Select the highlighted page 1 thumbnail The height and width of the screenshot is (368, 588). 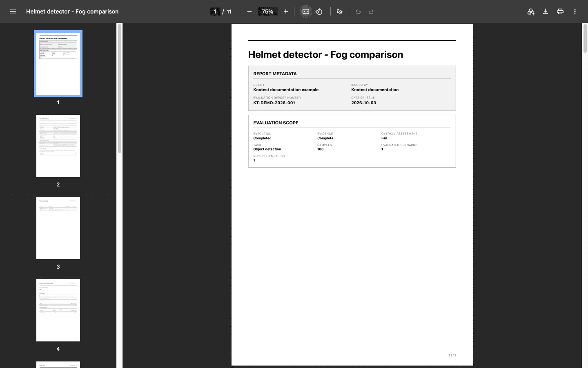coord(58,64)
